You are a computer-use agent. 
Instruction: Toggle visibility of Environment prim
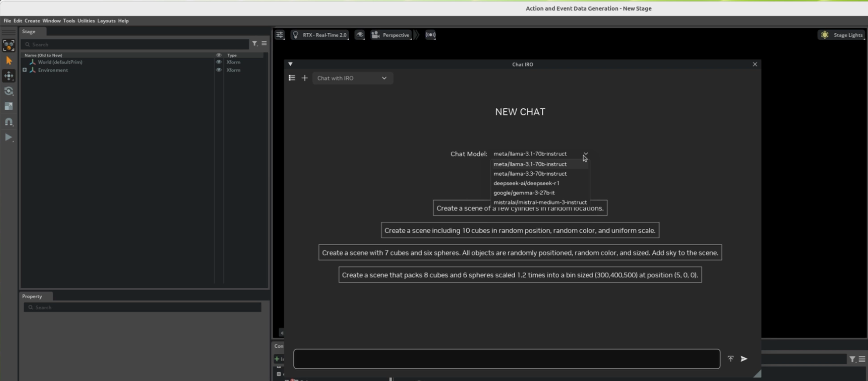click(x=219, y=70)
